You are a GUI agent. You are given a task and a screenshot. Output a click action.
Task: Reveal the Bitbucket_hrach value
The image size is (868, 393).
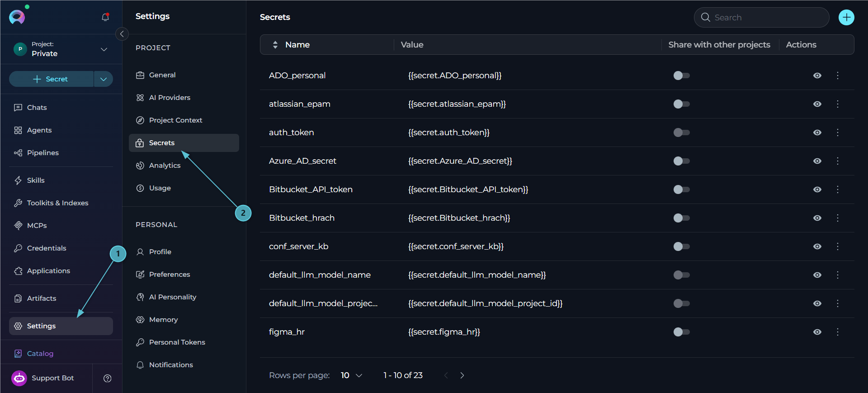817,218
